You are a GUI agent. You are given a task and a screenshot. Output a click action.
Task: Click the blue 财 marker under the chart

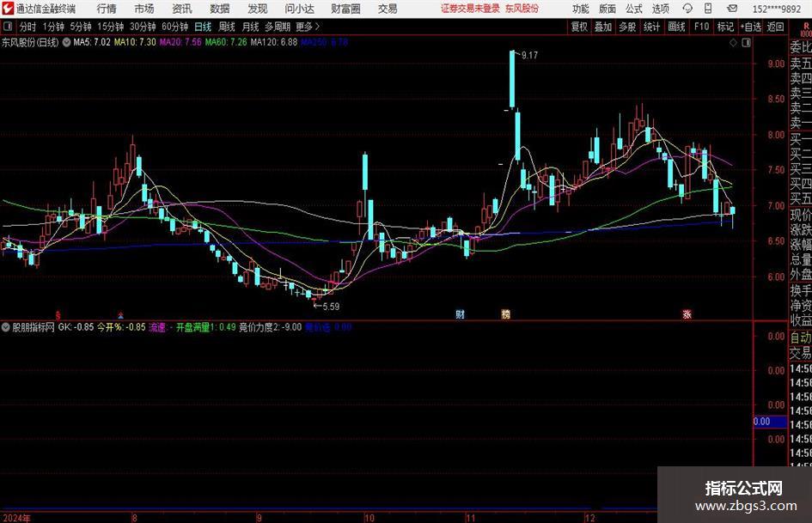[460, 314]
